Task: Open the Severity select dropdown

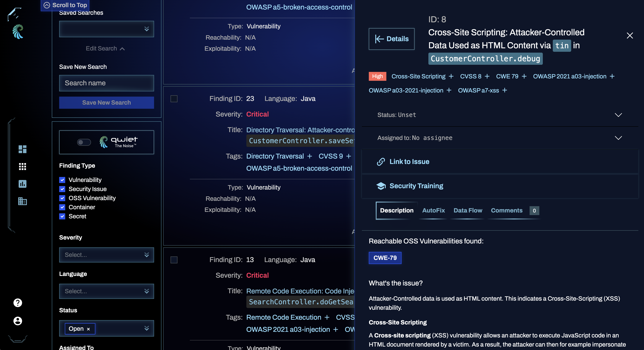Action: [x=106, y=254]
